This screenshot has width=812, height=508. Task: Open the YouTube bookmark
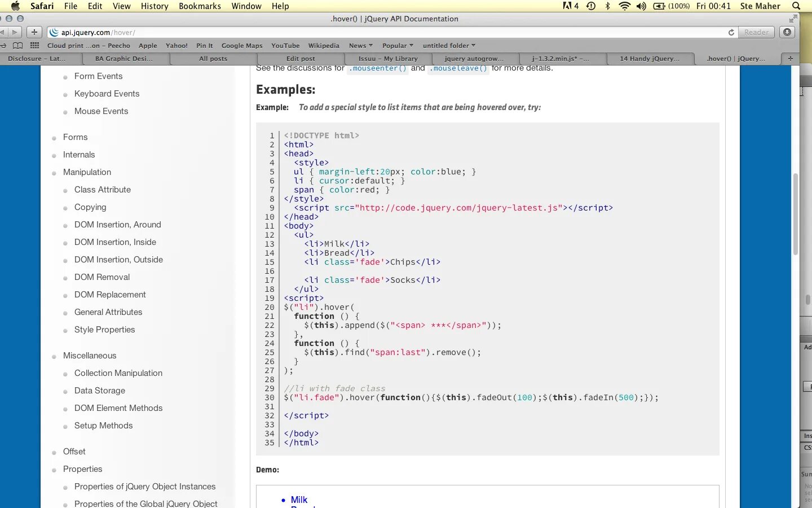click(x=285, y=46)
